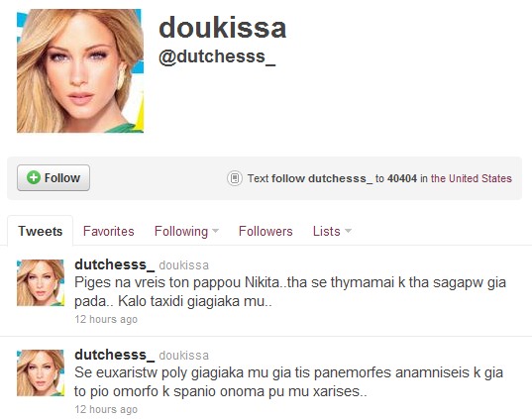This screenshot has height=419, width=532.
Task: Expand the Following dropdown arrow
Action: coord(215,231)
